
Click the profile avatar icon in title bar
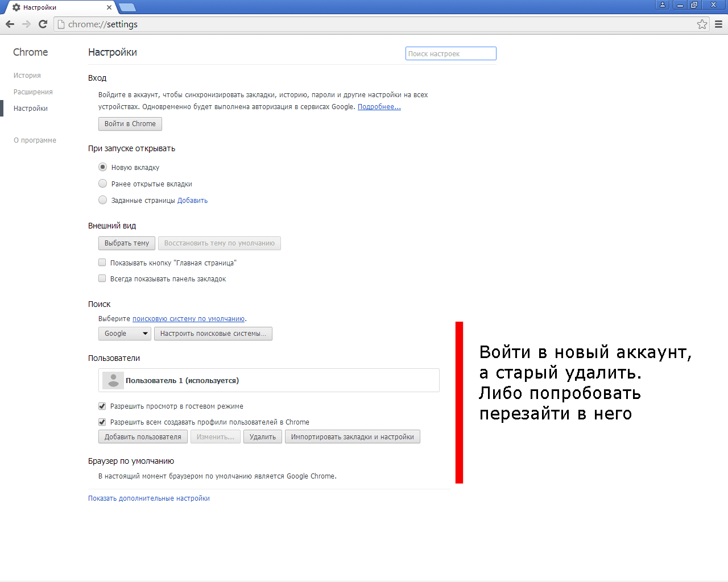point(662,5)
